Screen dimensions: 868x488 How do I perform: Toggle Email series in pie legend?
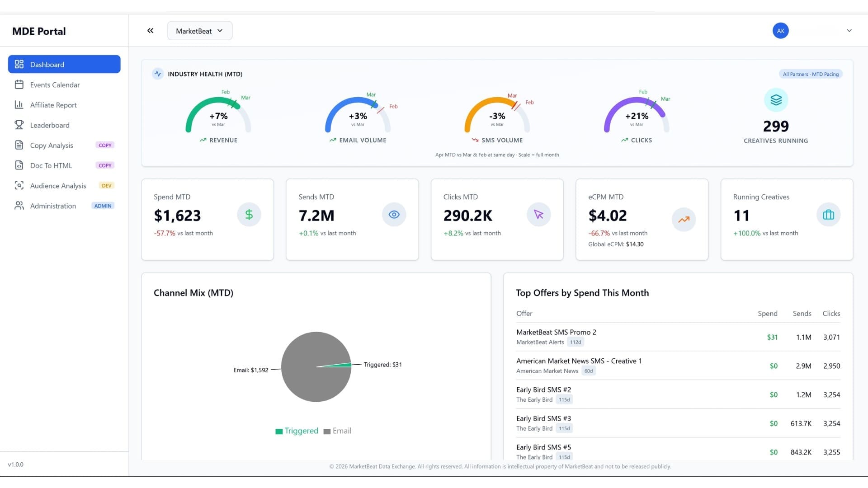coord(338,431)
